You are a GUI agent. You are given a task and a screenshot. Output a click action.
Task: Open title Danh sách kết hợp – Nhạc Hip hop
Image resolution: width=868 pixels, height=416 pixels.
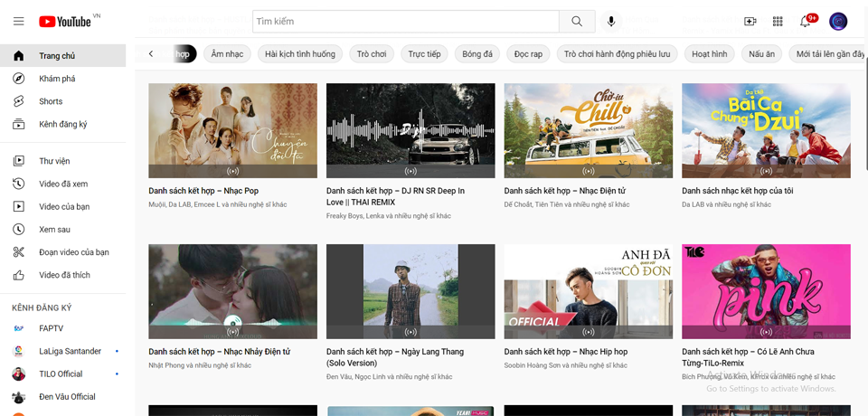pos(566,351)
